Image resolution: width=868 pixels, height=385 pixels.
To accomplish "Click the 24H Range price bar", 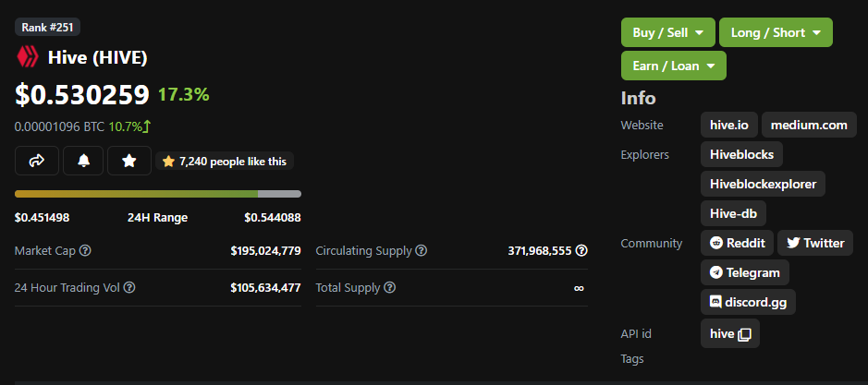I will coord(158,194).
